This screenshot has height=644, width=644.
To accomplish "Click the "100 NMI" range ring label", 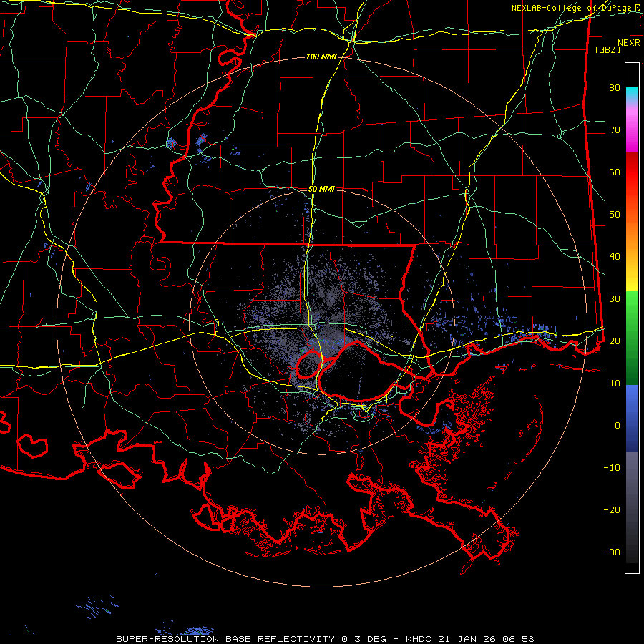I will [x=321, y=57].
